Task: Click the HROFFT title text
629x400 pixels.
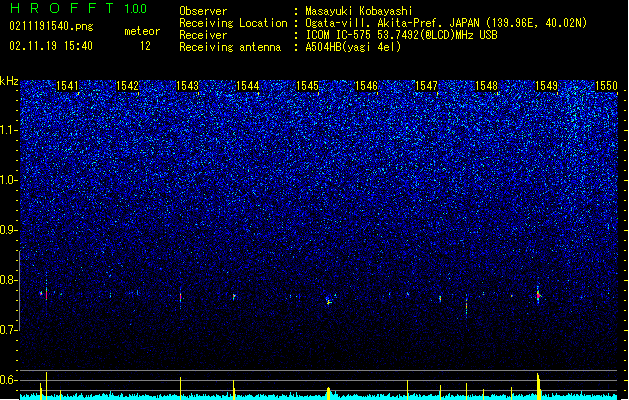Action: (x=62, y=8)
